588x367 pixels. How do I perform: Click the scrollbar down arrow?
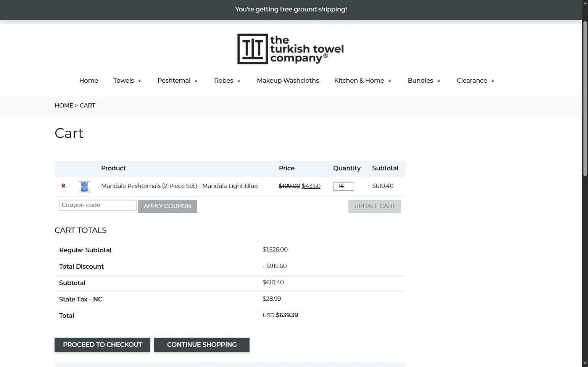(x=585, y=364)
